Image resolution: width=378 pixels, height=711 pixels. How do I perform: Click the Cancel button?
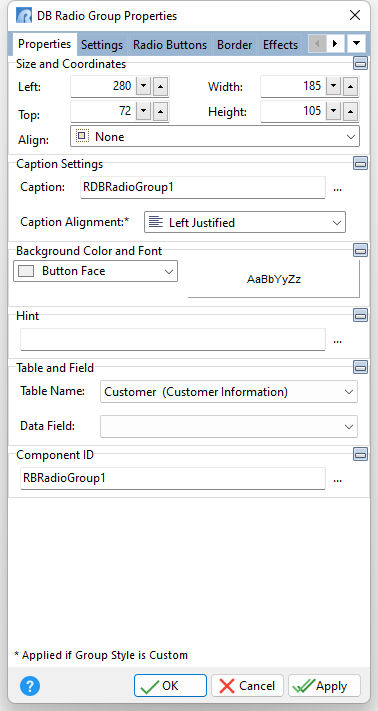click(x=247, y=686)
